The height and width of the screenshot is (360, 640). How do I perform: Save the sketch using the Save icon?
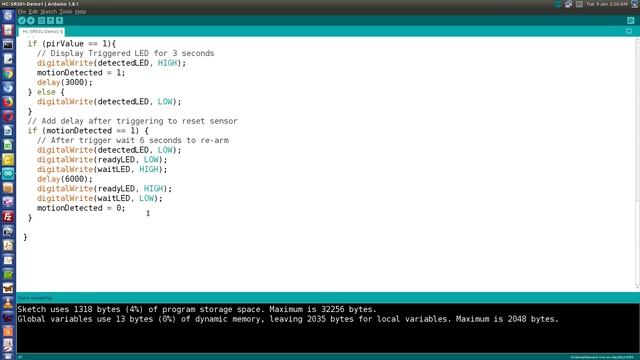click(60, 20)
